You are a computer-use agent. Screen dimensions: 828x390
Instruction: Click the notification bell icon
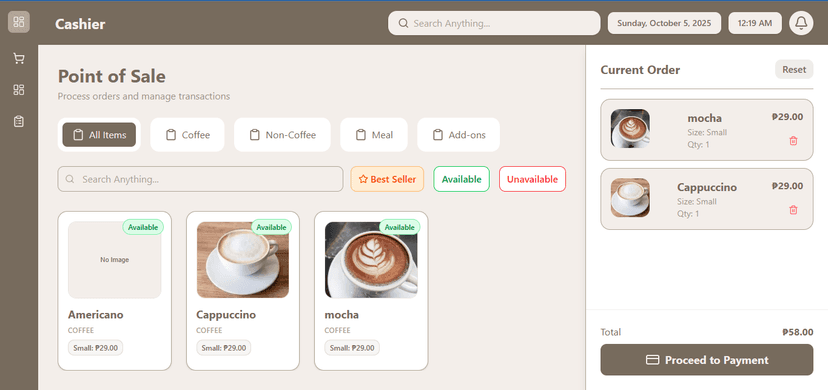click(801, 23)
